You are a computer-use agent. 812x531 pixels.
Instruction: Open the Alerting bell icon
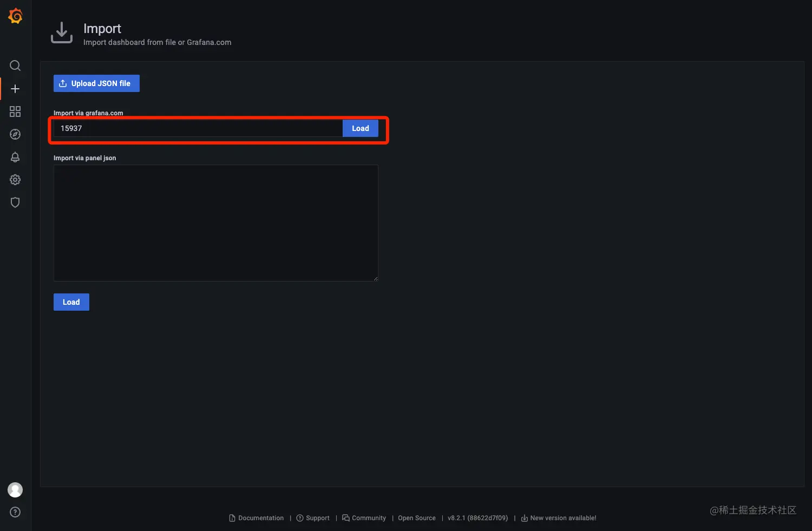[15, 157]
